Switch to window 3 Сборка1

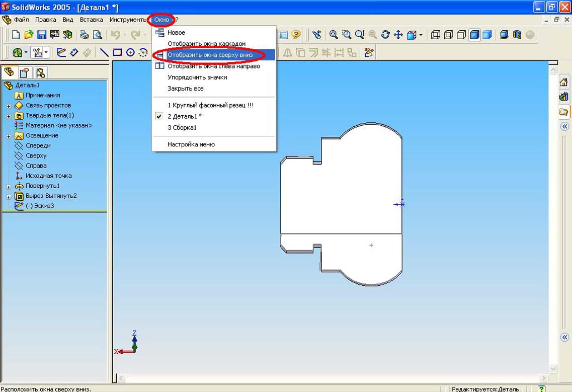click(x=214, y=127)
